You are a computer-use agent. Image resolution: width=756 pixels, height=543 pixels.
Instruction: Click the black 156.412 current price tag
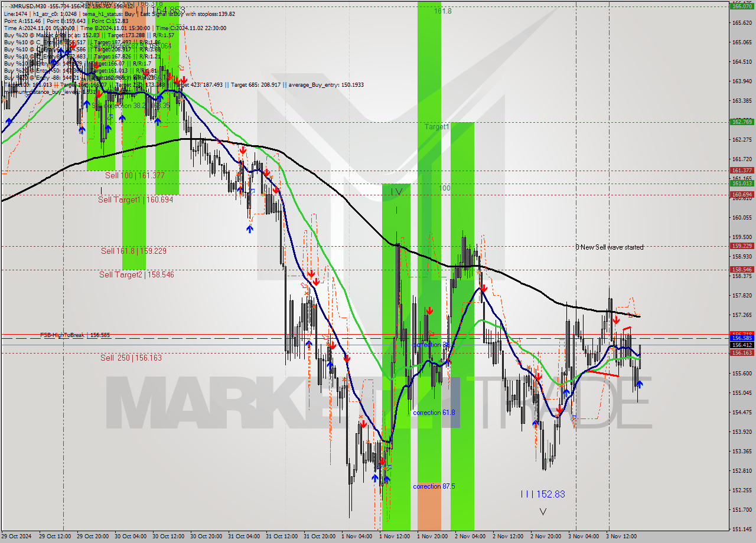point(741,345)
